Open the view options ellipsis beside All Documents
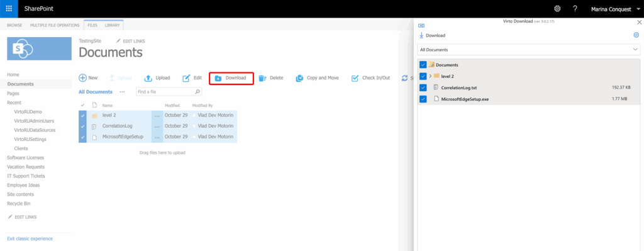 [x=122, y=92]
